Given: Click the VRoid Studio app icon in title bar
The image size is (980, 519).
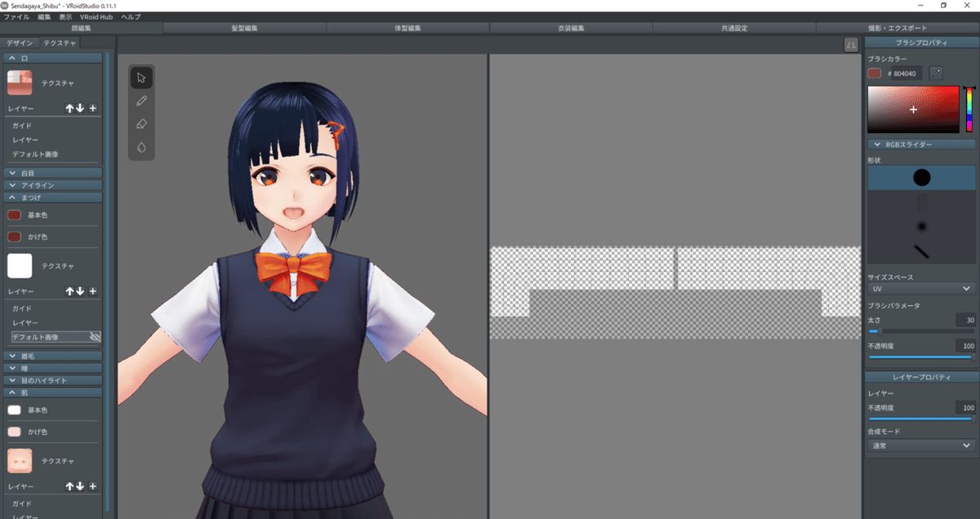Looking at the screenshot, I should click(5, 5).
